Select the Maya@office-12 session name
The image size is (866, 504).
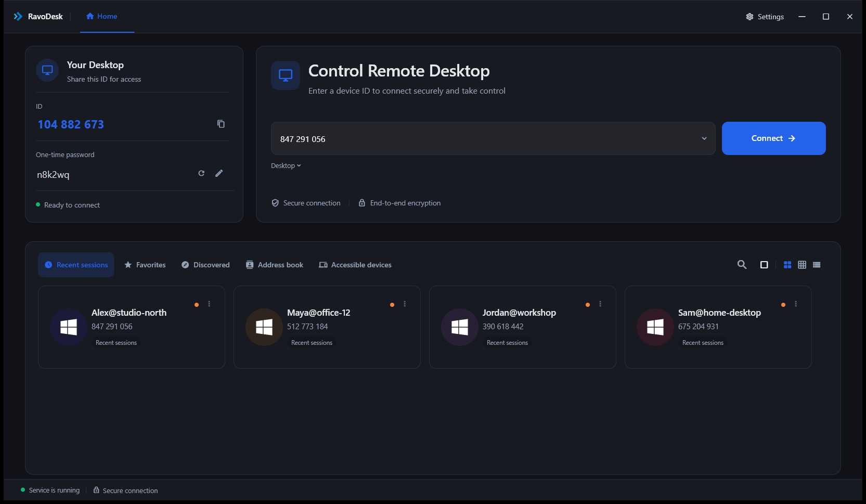click(319, 313)
